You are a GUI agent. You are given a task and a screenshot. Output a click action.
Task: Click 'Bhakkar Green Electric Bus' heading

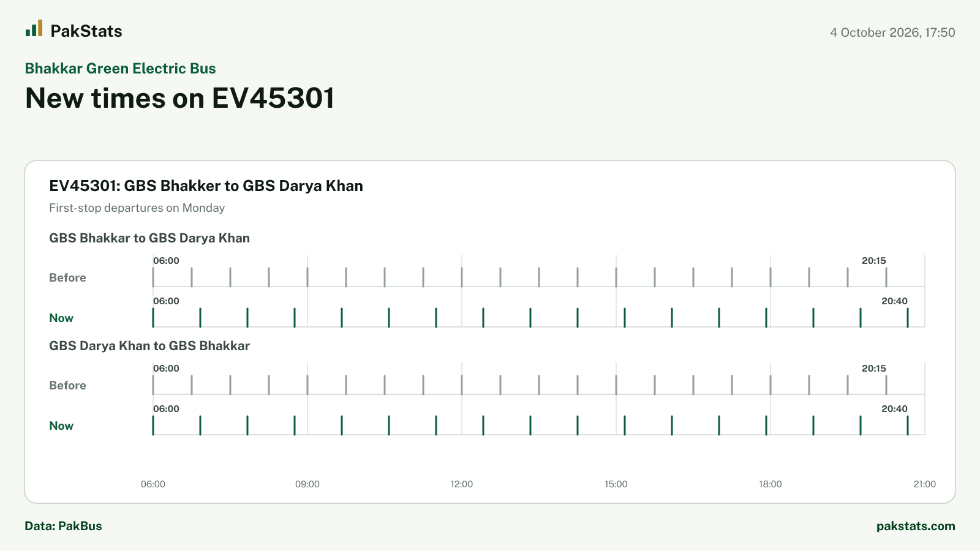tap(120, 69)
